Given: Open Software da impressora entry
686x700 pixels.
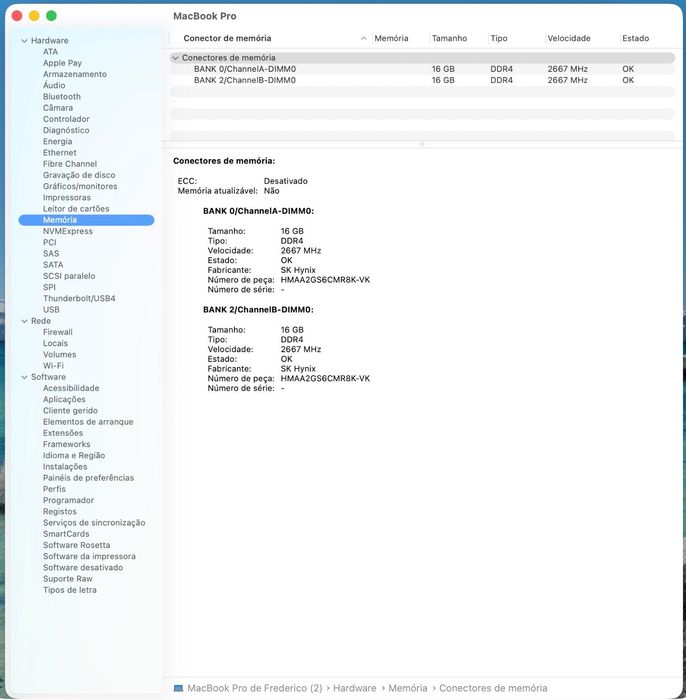Looking at the screenshot, I should 89,556.
